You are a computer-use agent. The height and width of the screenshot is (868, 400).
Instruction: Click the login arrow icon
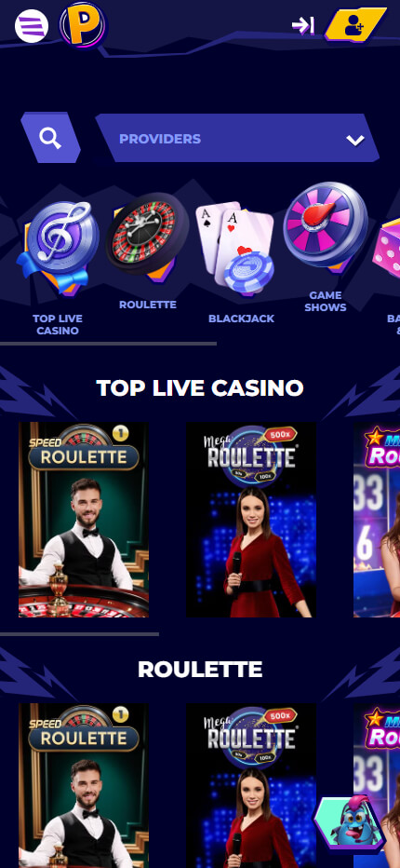303,25
